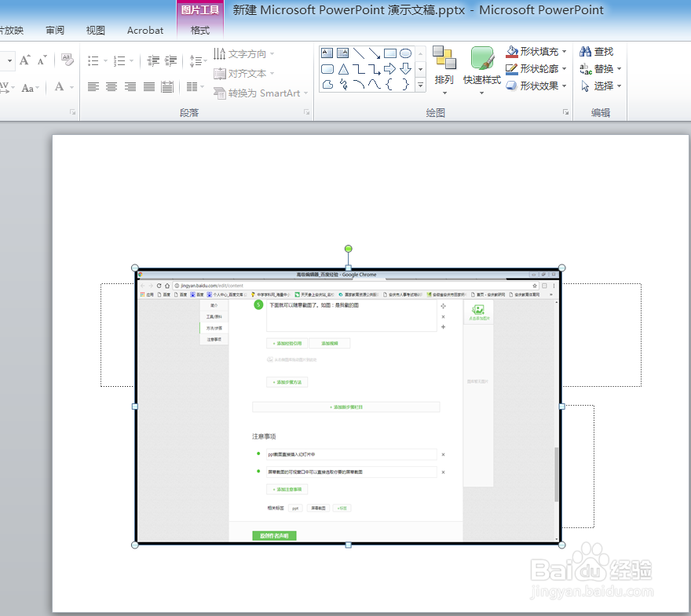
Task: Click the Decrease Font Size icon
Action: [42, 60]
